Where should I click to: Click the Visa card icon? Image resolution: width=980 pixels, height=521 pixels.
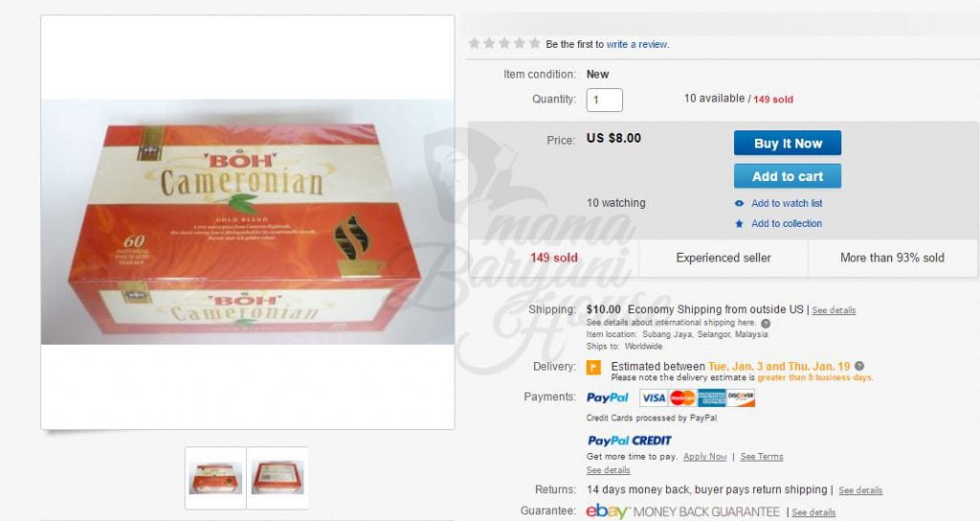click(654, 397)
